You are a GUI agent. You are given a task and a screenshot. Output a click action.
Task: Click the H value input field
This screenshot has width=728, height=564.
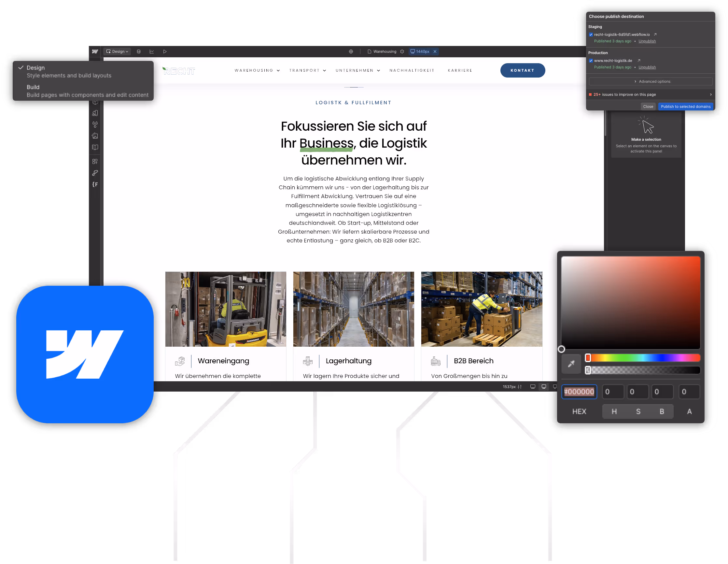pyautogui.click(x=613, y=392)
